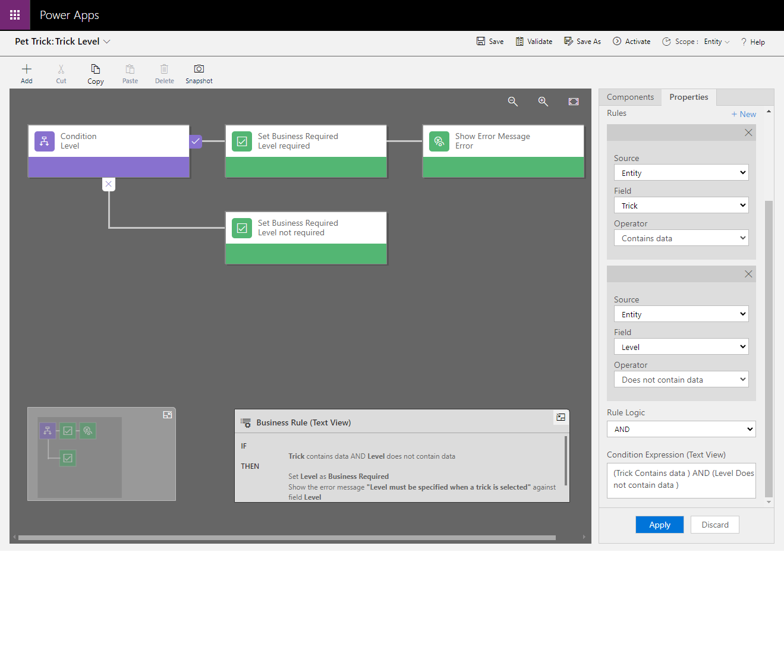Expand the Pet Trick: Trick Level title chevron
The image size is (784, 672).
pos(107,42)
